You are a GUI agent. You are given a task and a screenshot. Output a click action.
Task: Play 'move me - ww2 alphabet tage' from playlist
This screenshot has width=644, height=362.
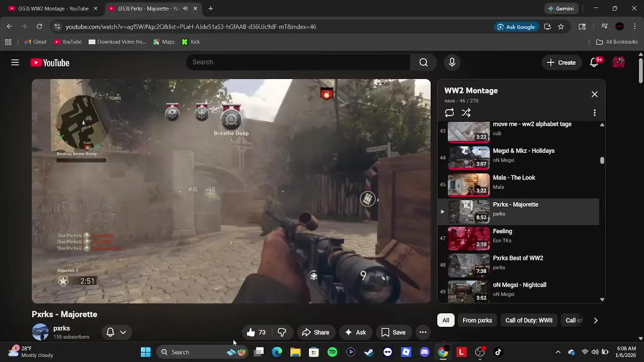519,132
